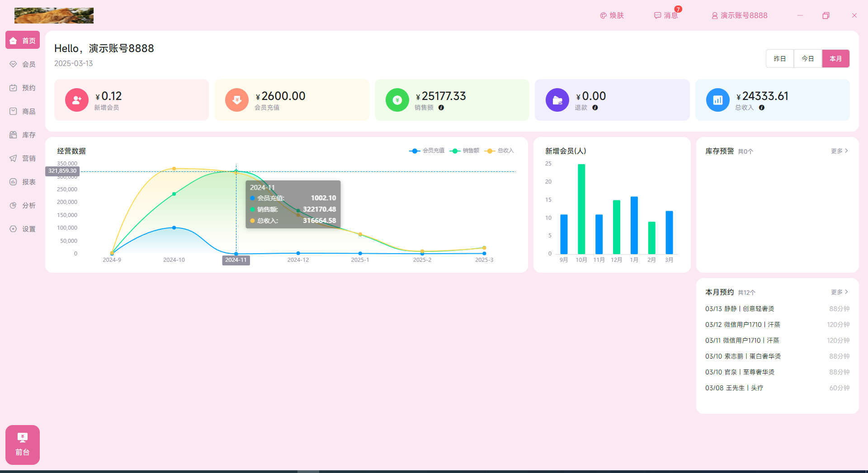This screenshot has width=868, height=473.
Task: Switch to the 昨日 tab
Action: pos(780,59)
